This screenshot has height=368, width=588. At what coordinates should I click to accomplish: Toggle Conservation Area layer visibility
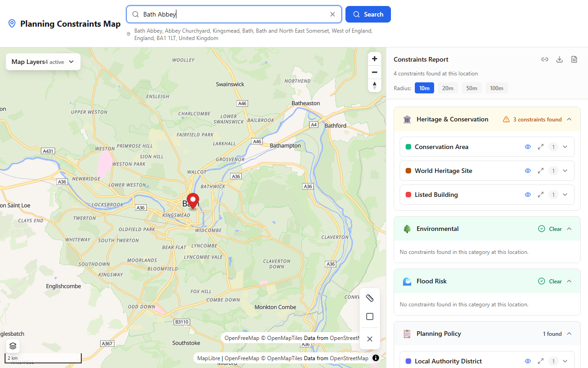tap(528, 147)
